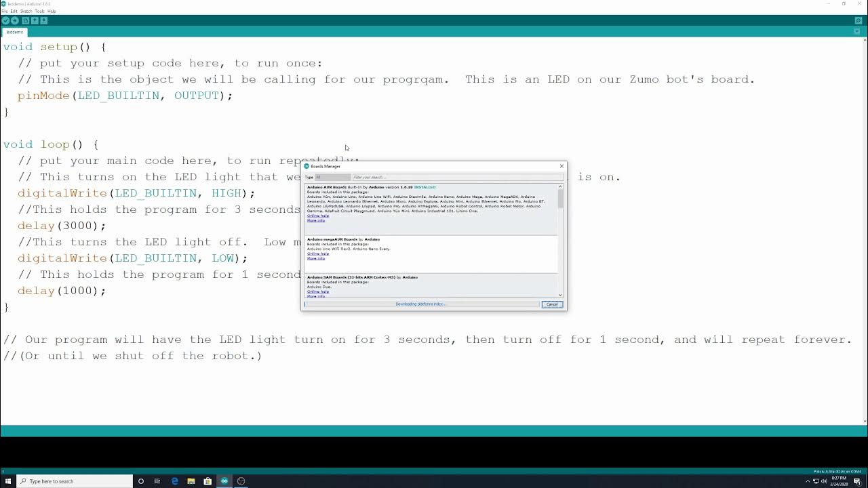Image resolution: width=868 pixels, height=488 pixels.
Task: Click the 'Downloading platforms index' progress bar
Action: click(x=421, y=304)
